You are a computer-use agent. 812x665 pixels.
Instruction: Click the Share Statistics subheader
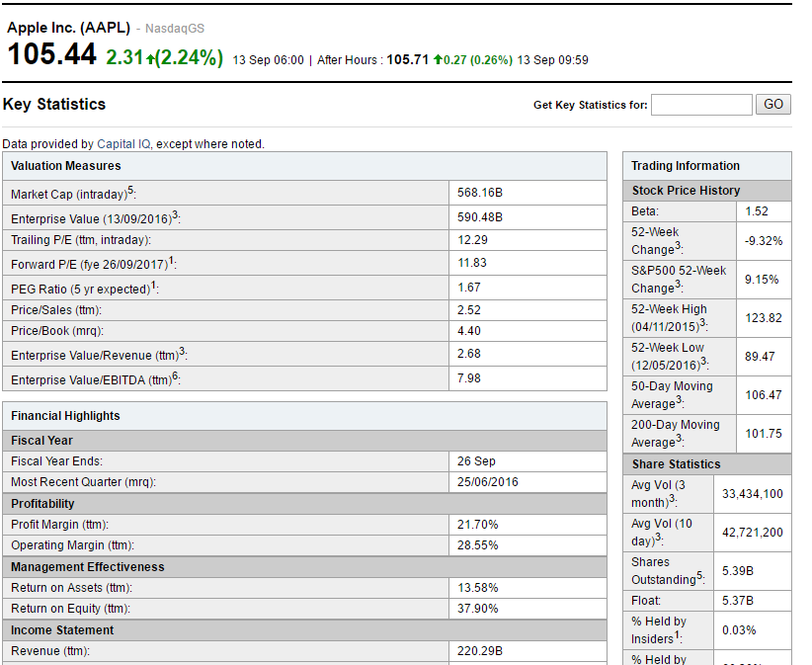coord(676,464)
